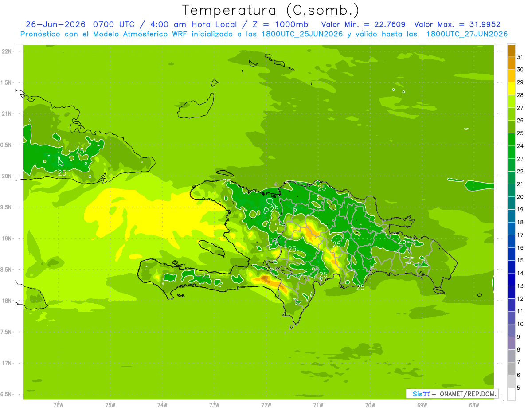This screenshot has height=411, width=532.
Task: Click the "Valor Max. = 31.9952" value
Action: (x=457, y=24)
